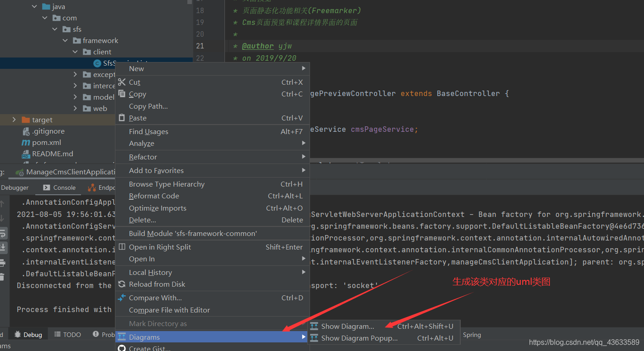Open the Refactor submenu
Screen dimensions: 644x351
tap(212, 157)
